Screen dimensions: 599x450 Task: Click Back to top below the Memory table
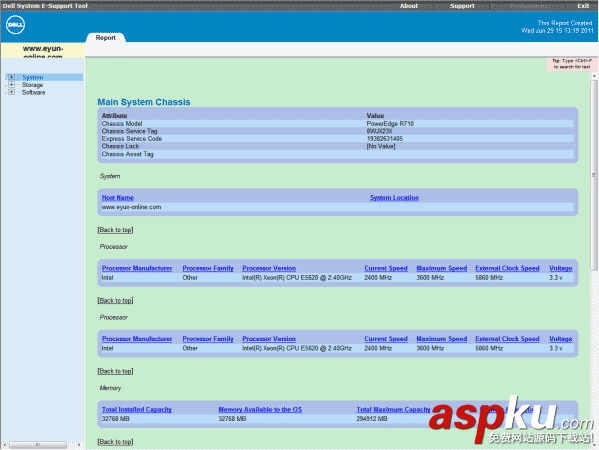click(x=115, y=442)
